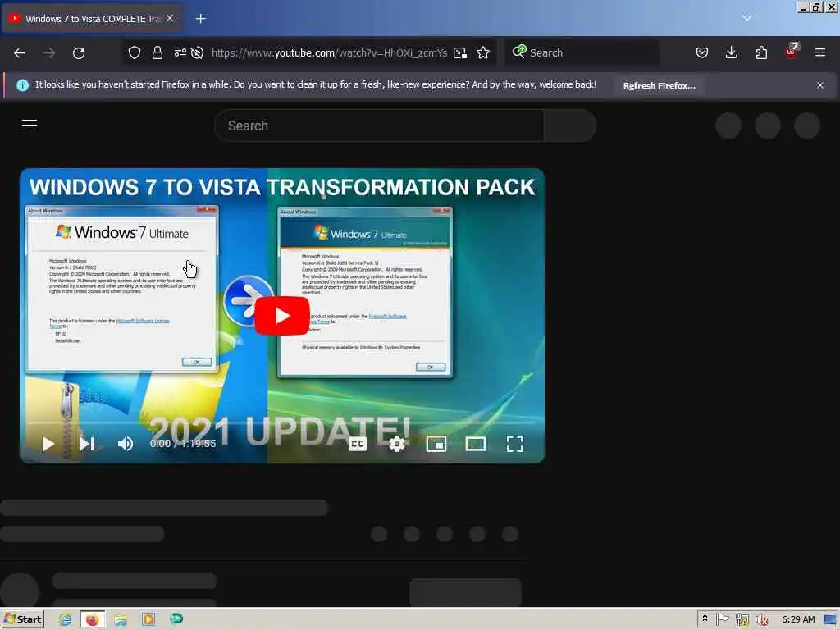
Task: Click the network tray icon
Action: (x=742, y=620)
